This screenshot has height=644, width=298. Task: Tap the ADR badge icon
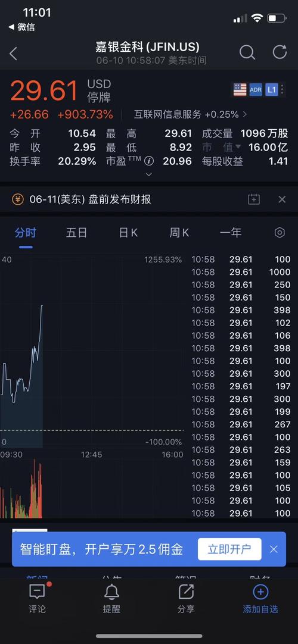coord(256,89)
